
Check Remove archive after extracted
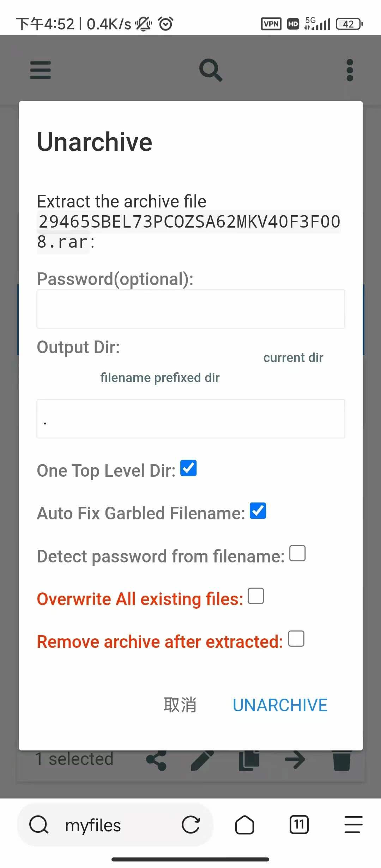click(x=296, y=639)
